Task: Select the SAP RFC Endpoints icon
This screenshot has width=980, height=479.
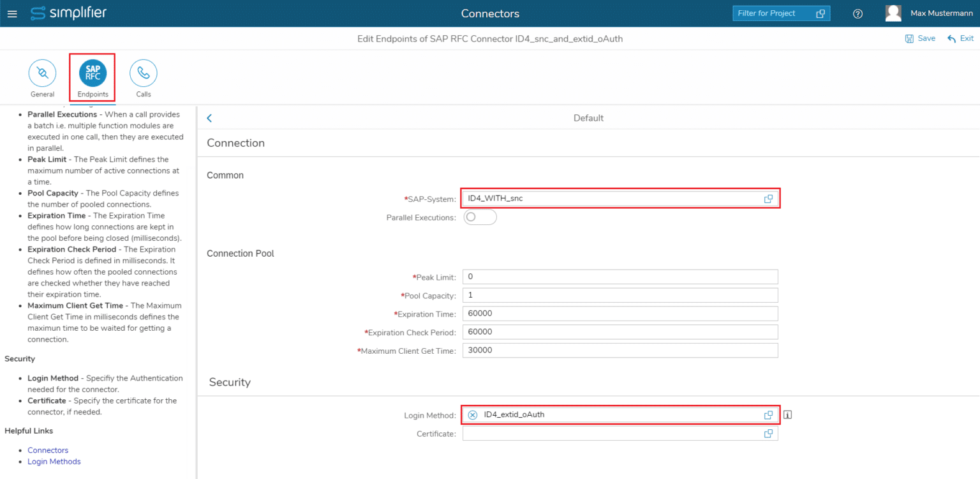Action: pyautogui.click(x=92, y=72)
